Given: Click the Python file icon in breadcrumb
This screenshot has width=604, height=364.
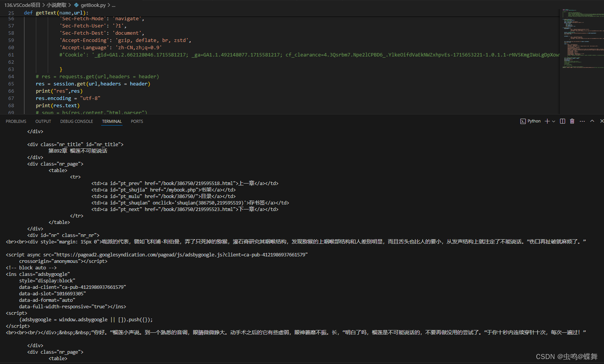Looking at the screenshot, I should coord(76,5).
